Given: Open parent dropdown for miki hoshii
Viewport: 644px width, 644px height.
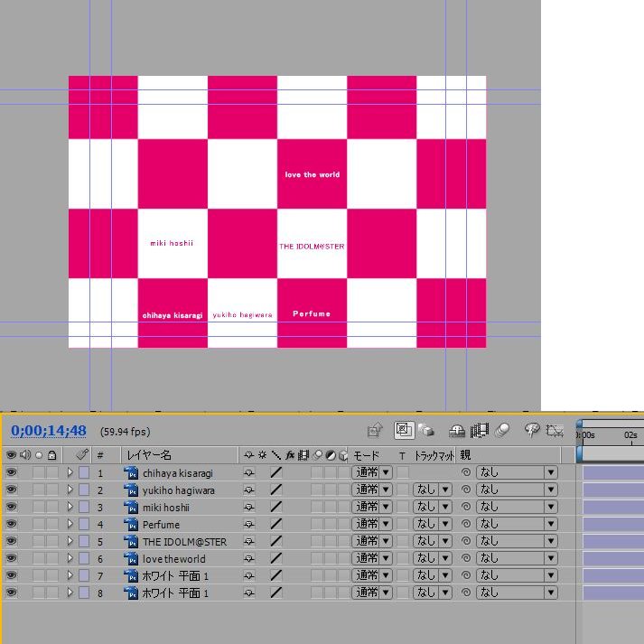Looking at the screenshot, I should 517,507.
